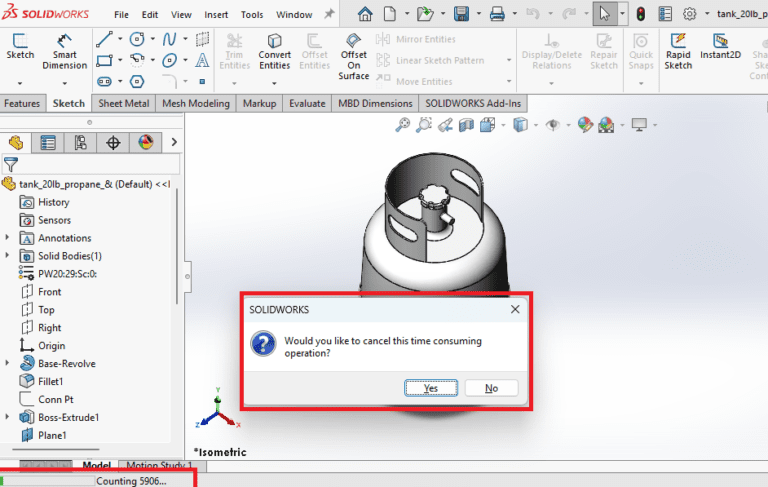This screenshot has height=487, width=768.
Task: Select the Corner Rectangle tool
Action: tap(104, 60)
